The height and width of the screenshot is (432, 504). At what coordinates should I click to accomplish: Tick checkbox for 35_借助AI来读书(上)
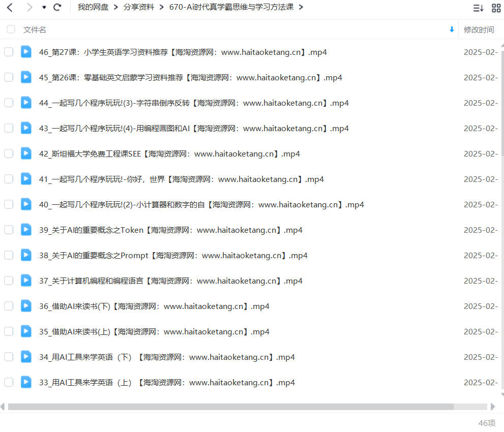tap(9, 331)
